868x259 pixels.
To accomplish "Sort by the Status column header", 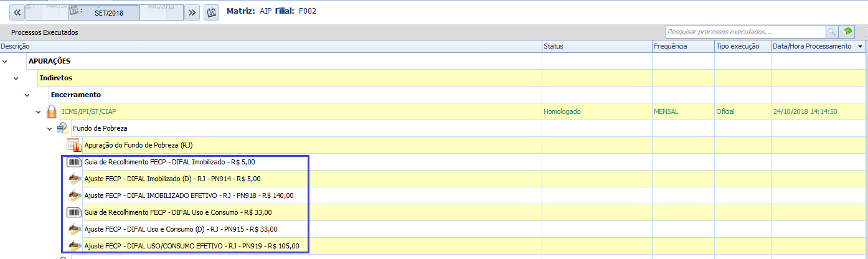I will click(x=597, y=47).
